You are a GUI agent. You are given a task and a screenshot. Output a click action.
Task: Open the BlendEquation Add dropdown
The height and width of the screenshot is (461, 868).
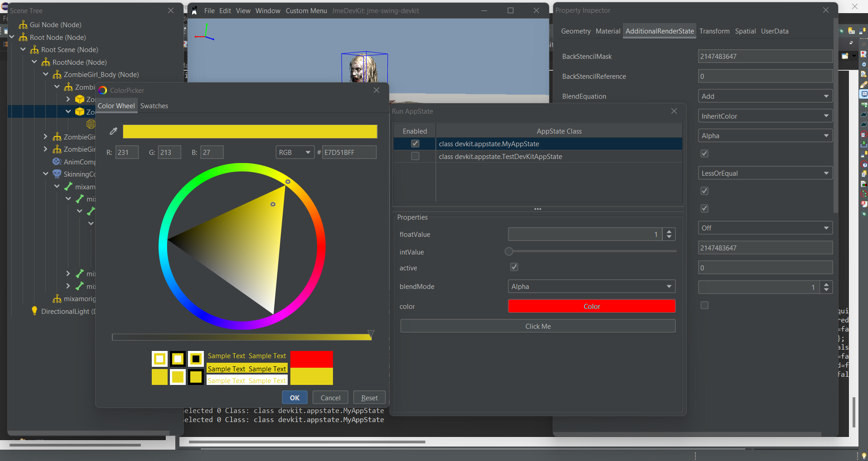pyautogui.click(x=765, y=96)
